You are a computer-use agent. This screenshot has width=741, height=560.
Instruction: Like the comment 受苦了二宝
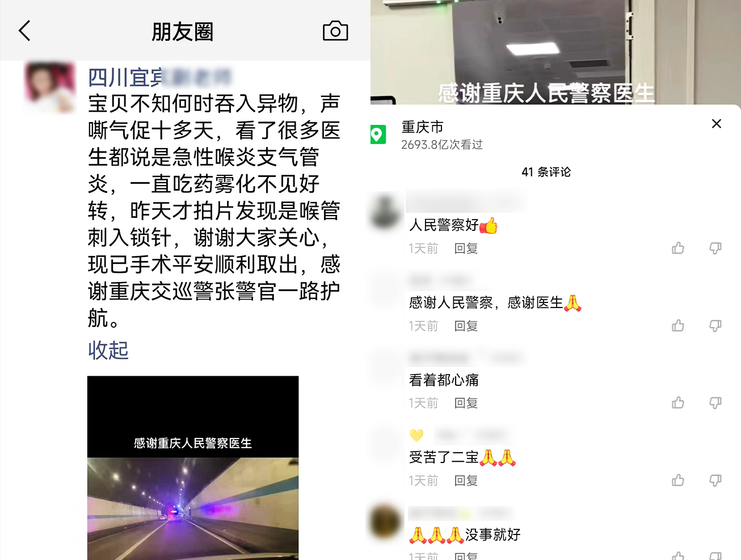coord(678,481)
